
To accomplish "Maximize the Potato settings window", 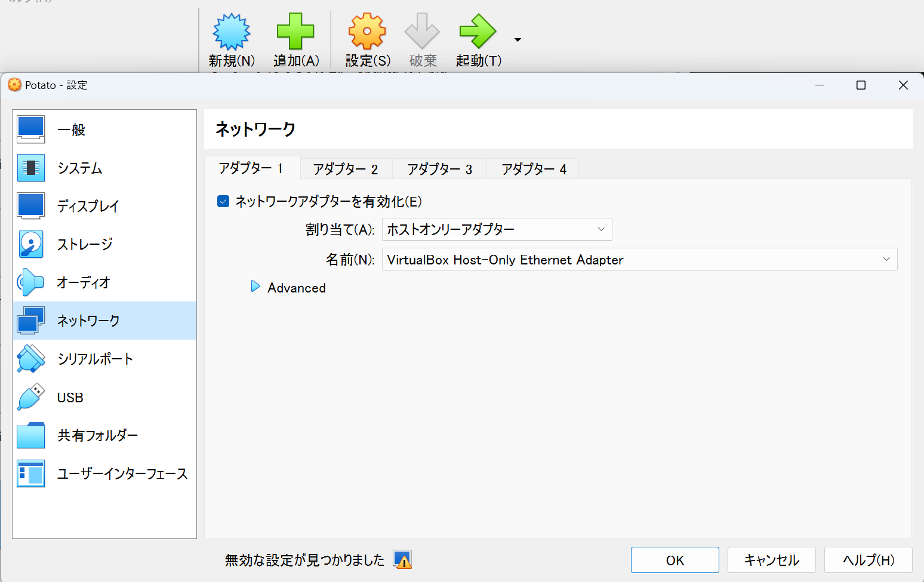I will pyautogui.click(x=861, y=85).
